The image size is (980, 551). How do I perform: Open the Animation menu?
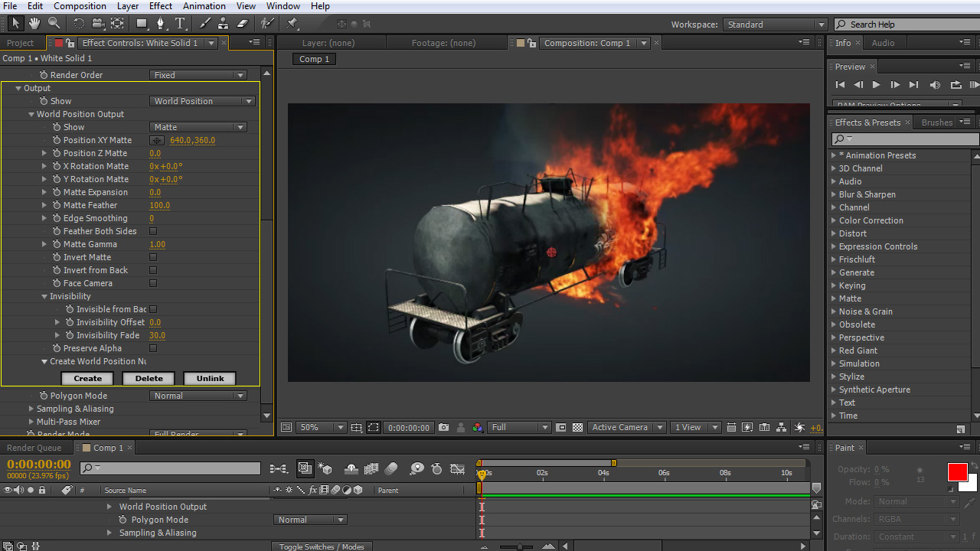click(204, 6)
